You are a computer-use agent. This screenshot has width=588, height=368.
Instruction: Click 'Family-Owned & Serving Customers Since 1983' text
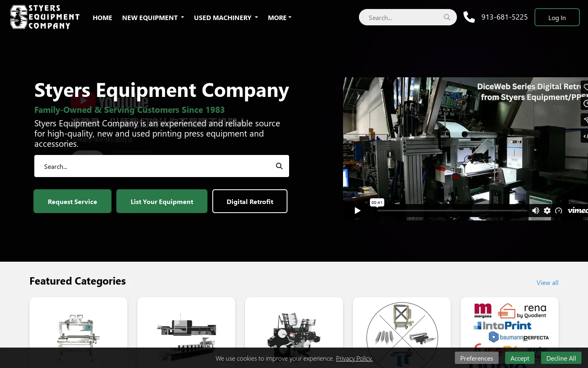[x=129, y=110]
